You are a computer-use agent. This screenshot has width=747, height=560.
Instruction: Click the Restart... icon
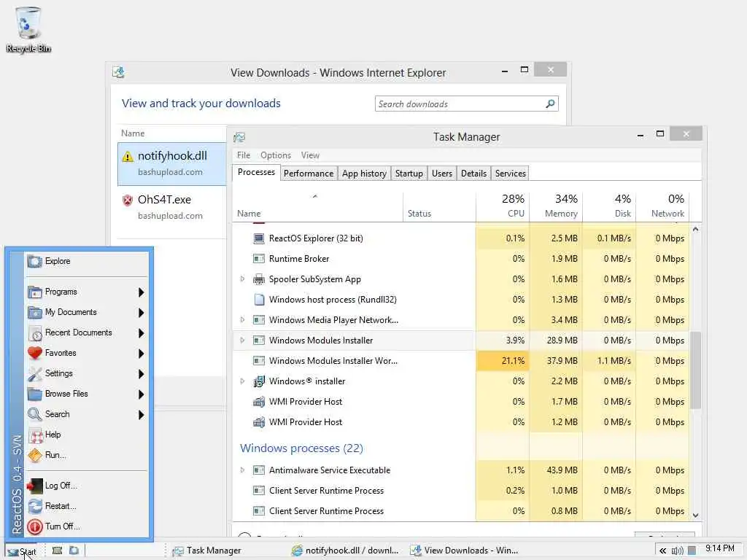(35, 506)
